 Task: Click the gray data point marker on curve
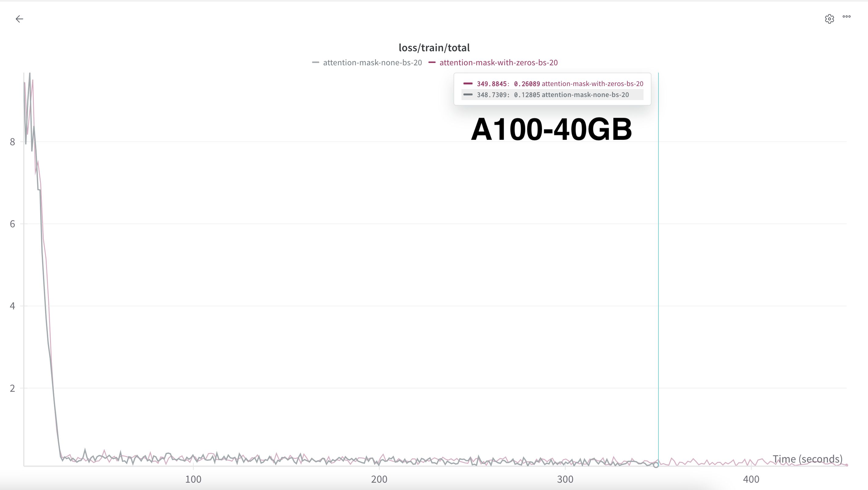[x=656, y=465]
